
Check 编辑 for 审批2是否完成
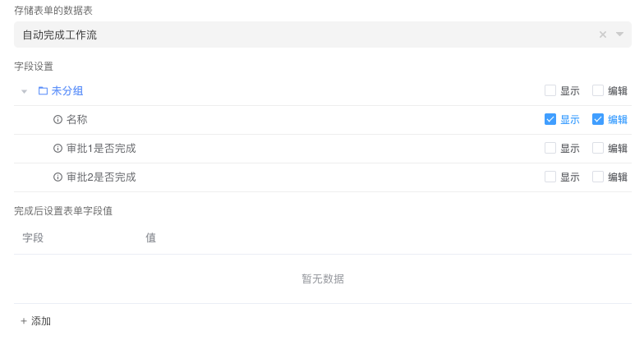click(598, 177)
